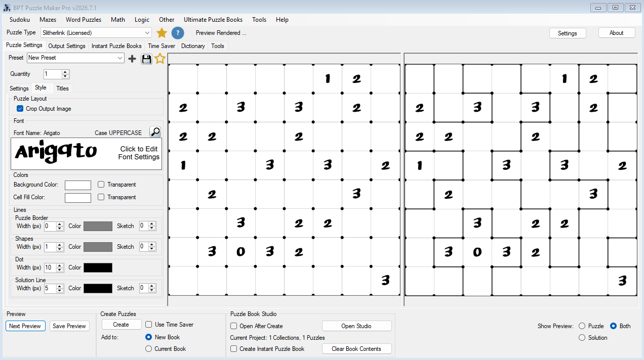Click the Open Studio button
This screenshot has width=644, height=360.
(x=356, y=326)
